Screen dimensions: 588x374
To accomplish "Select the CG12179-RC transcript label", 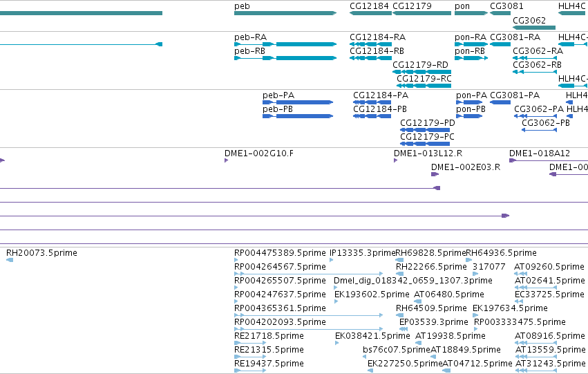I will pos(424,79).
